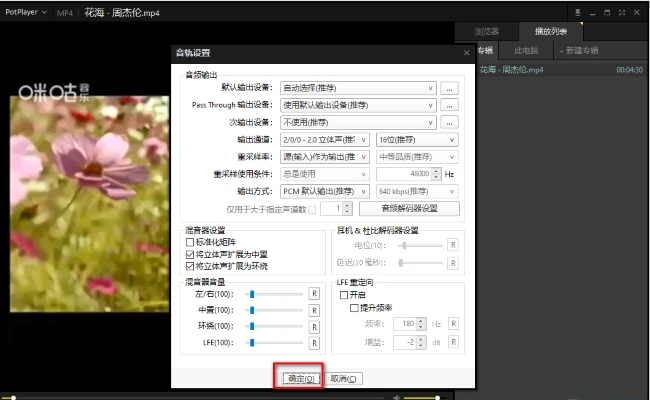Pin PotPlayer window on top
The width and height of the screenshot is (650, 400).
[578, 12]
